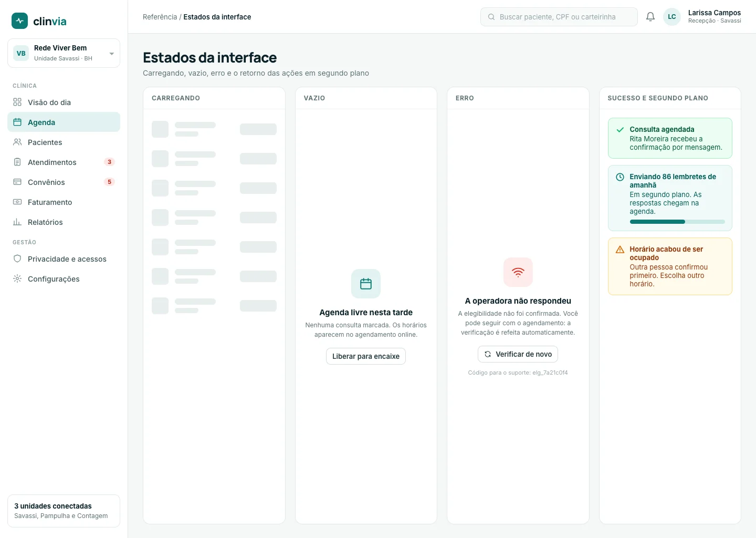Screen dimensions: 756x538
Task: Click the Larissa Campos profile name
Action: (x=715, y=13)
